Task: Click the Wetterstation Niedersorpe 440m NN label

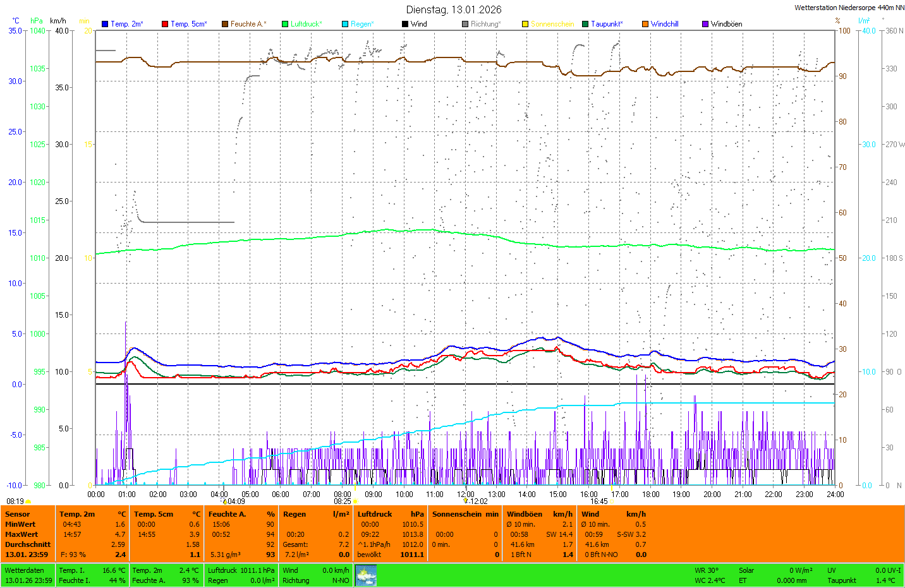Action: pos(849,8)
